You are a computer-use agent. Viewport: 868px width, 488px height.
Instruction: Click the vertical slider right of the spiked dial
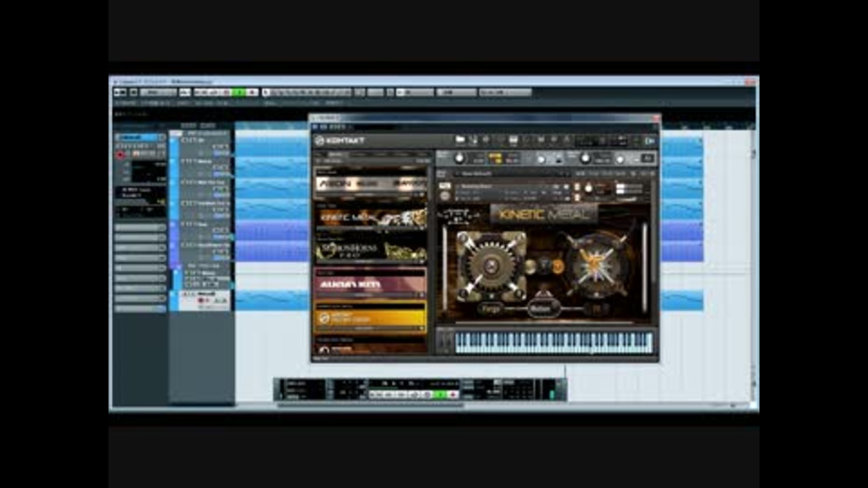(645, 268)
